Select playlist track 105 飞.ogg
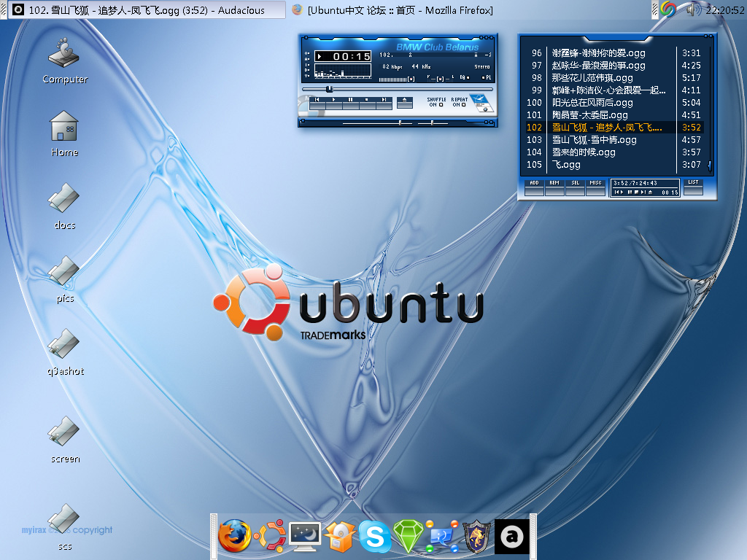Image resolution: width=747 pixels, height=560 pixels. click(614, 164)
